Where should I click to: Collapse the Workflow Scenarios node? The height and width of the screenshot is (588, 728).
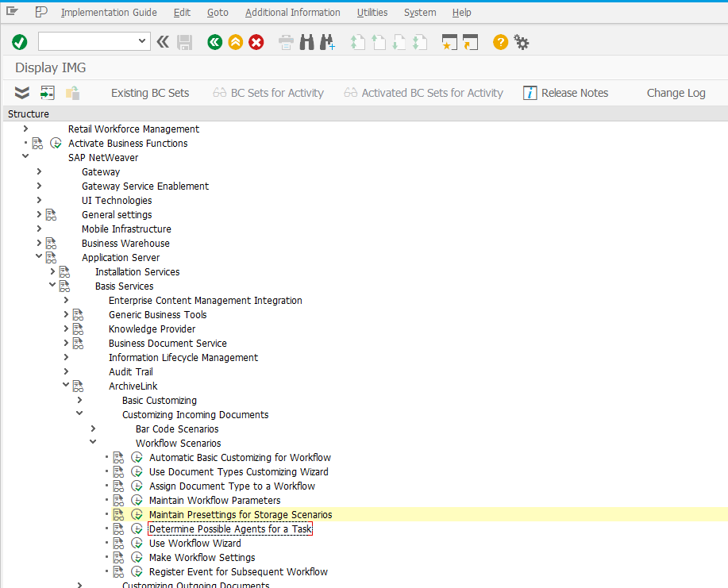93,442
